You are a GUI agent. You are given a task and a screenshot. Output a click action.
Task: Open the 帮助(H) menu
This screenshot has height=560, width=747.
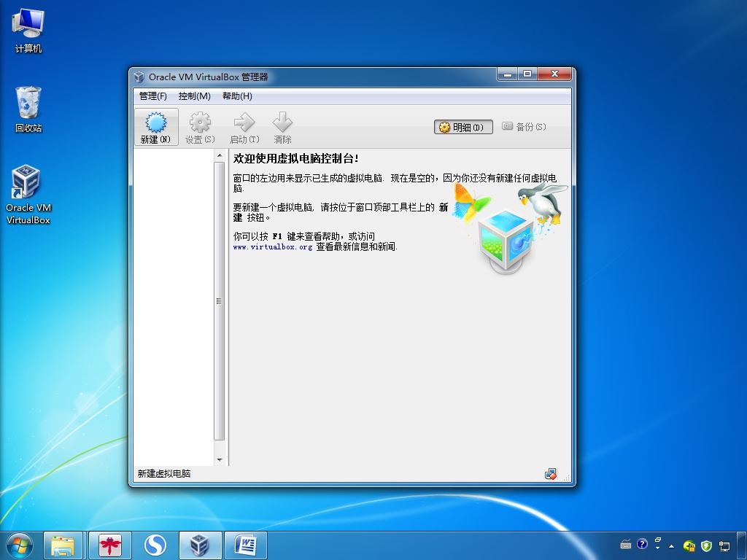click(x=237, y=96)
